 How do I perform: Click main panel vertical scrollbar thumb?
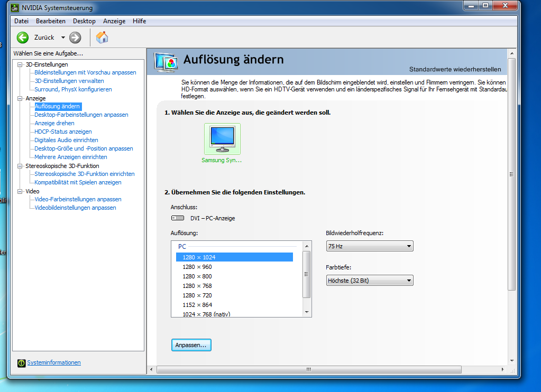coord(512,174)
